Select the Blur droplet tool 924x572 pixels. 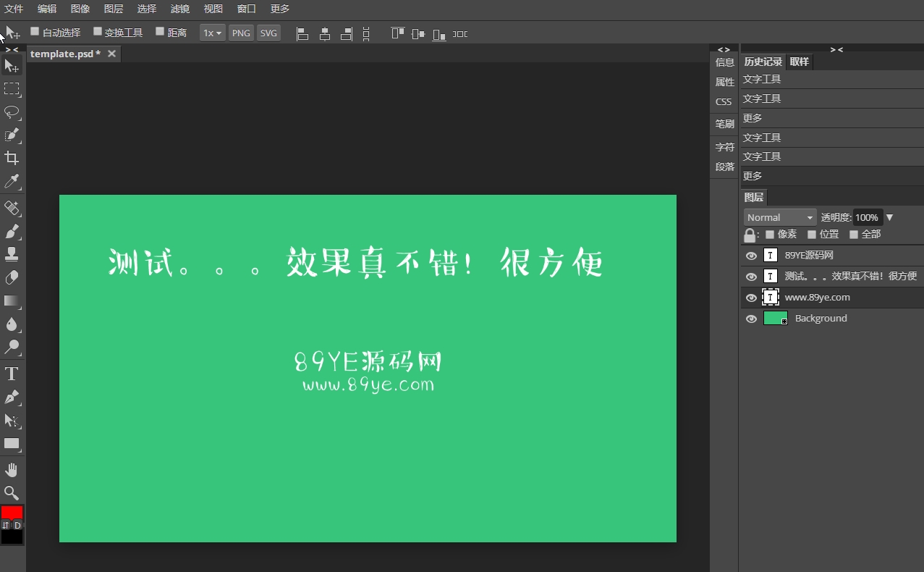point(12,324)
